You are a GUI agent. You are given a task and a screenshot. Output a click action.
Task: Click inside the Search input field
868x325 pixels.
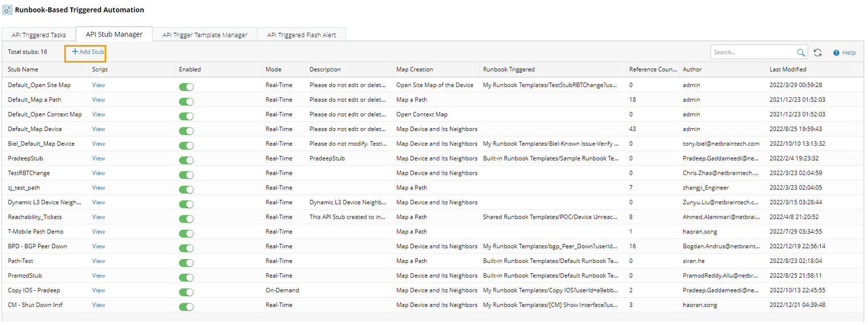coord(753,52)
